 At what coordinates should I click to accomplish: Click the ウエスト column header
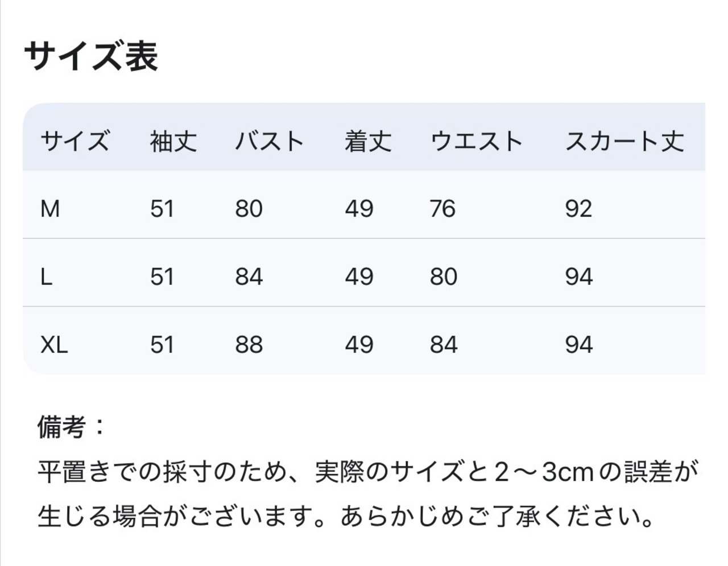pyautogui.click(x=477, y=141)
